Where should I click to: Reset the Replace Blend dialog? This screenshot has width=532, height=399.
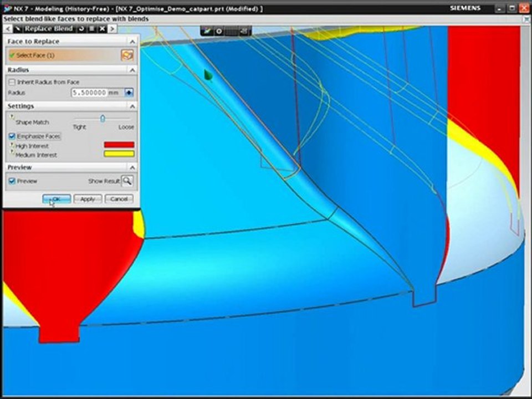click(81, 29)
